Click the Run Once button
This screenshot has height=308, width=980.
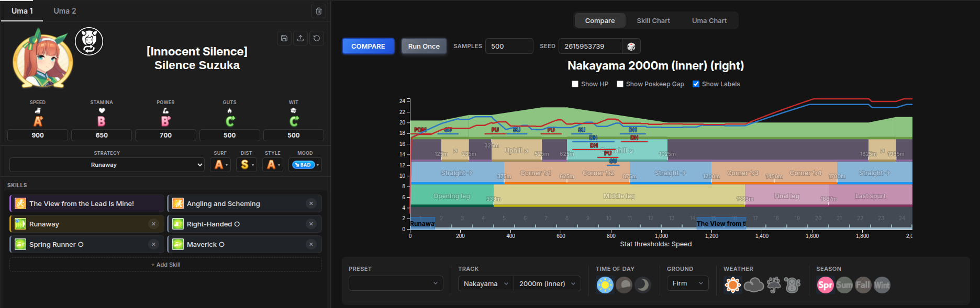(x=424, y=47)
